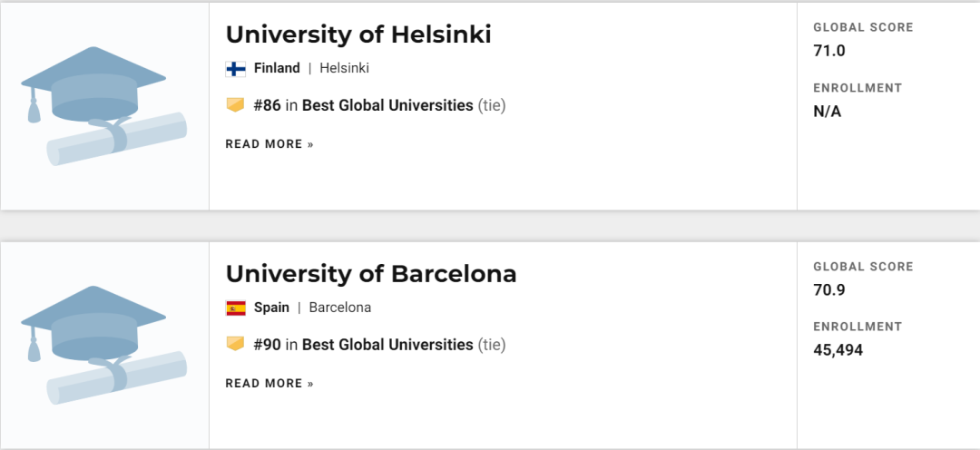Click the Finland flag icon

[x=235, y=68]
